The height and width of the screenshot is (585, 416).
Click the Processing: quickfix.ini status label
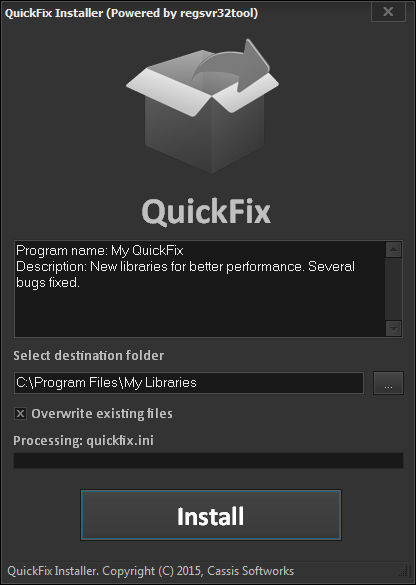tap(84, 441)
